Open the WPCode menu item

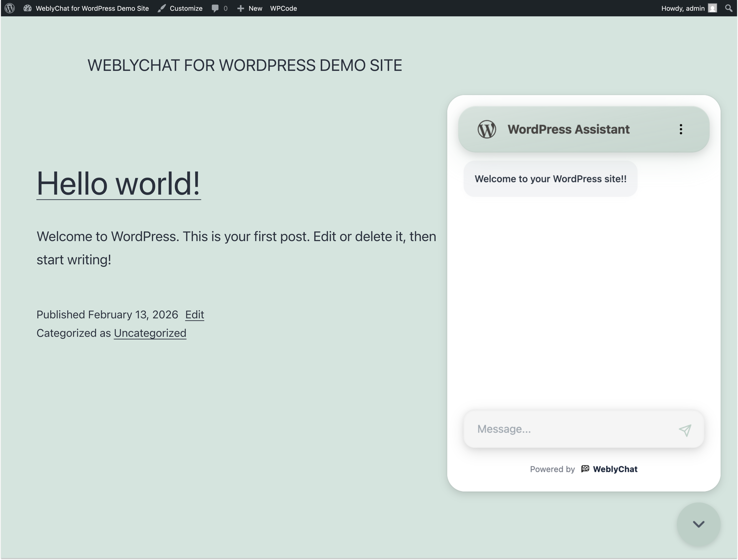pos(283,8)
